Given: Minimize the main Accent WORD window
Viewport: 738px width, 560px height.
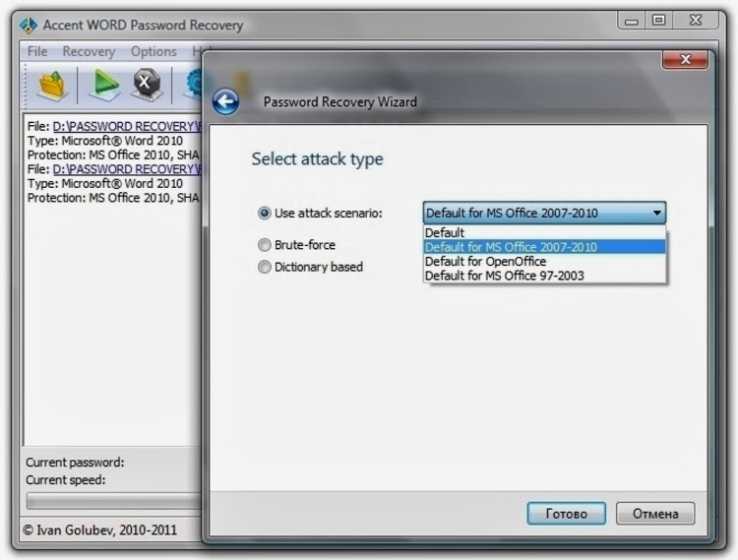Looking at the screenshot, I should pyautogui.click(x=631, y=21).
